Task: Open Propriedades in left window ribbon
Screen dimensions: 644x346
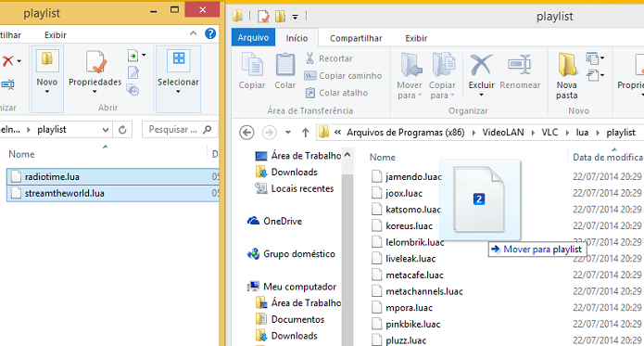Action: (95, 72)
